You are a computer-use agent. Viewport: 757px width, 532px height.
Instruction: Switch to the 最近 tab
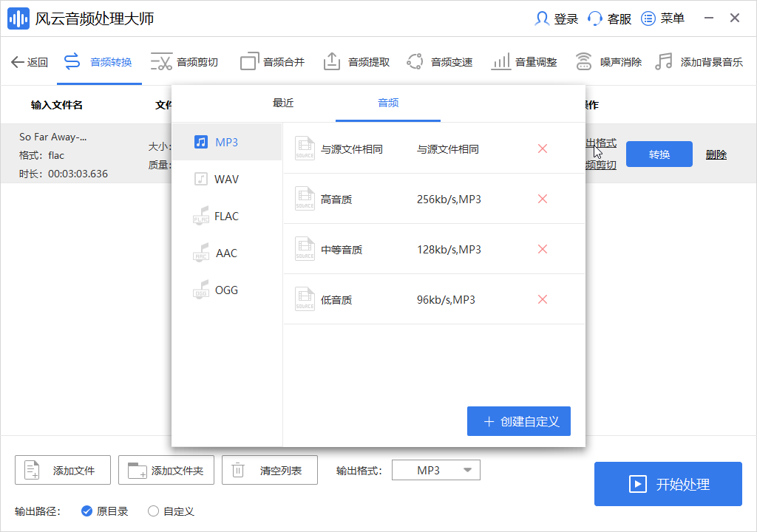tap(283, 103)
